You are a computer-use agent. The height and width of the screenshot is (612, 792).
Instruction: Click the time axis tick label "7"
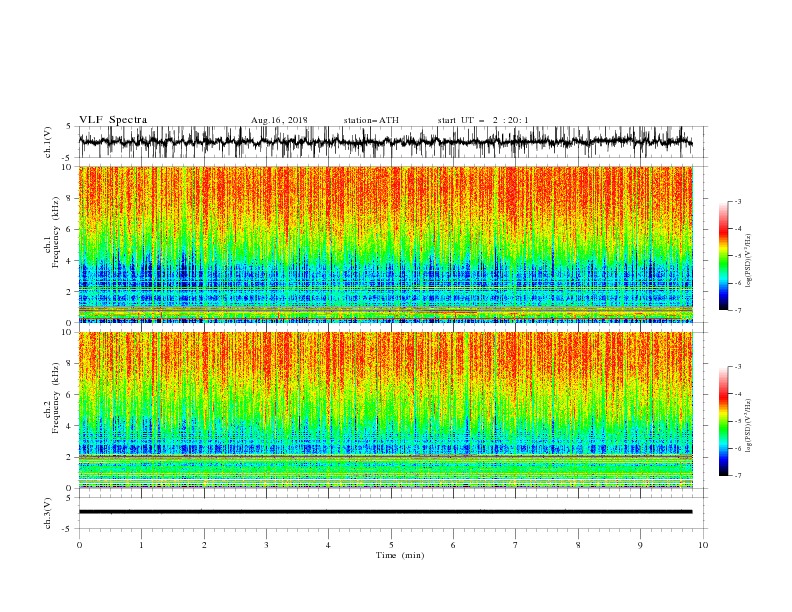pyautogui.click(x=516, y=545)
